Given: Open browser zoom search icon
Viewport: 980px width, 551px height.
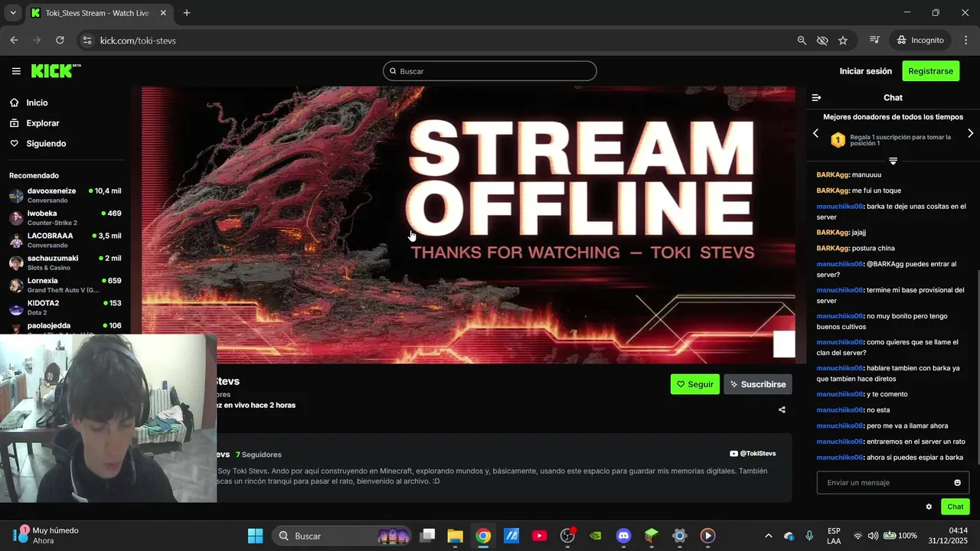Looking at the screenshot, I should click(802, 40).
